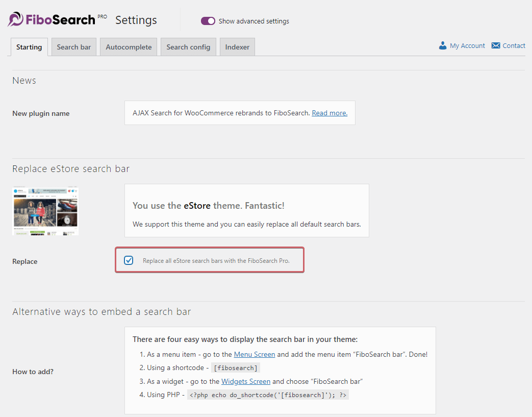Click 'You use the eStore theme' heading
Image resolution: width=532 pixels, height=417 pixels.
(208, 206)
